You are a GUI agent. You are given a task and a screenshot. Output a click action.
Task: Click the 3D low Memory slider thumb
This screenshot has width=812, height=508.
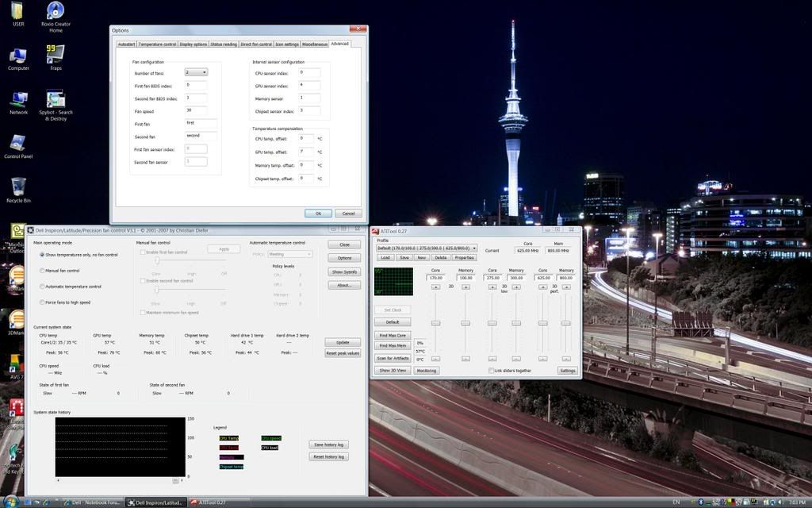tap(516, 323)
